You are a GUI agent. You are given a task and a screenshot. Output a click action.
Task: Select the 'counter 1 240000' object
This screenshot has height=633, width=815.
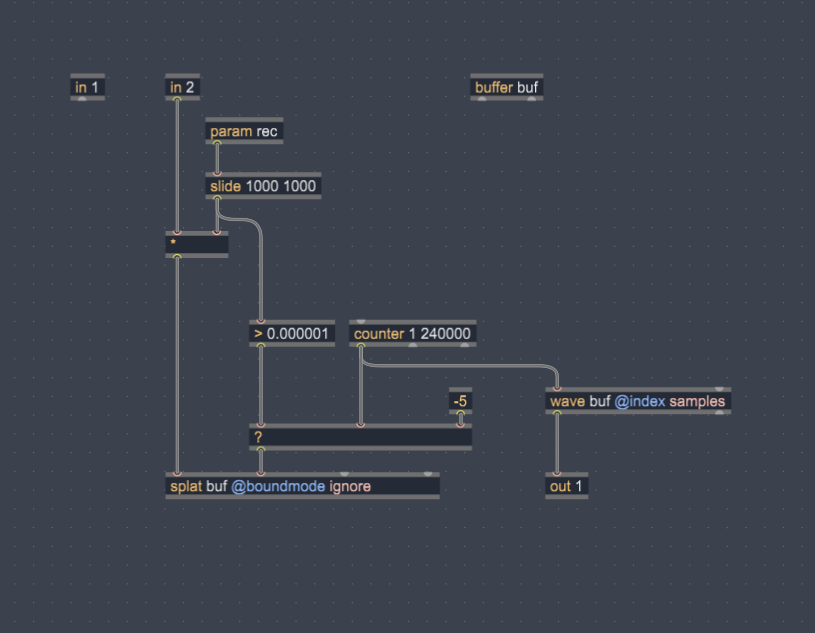[412, 333]
